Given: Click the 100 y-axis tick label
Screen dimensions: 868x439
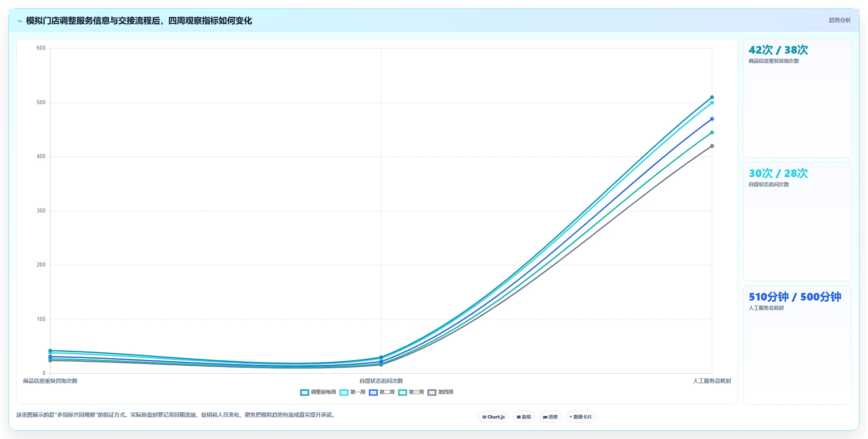Looking at the screenshot, I should click(x=41, y=319).
